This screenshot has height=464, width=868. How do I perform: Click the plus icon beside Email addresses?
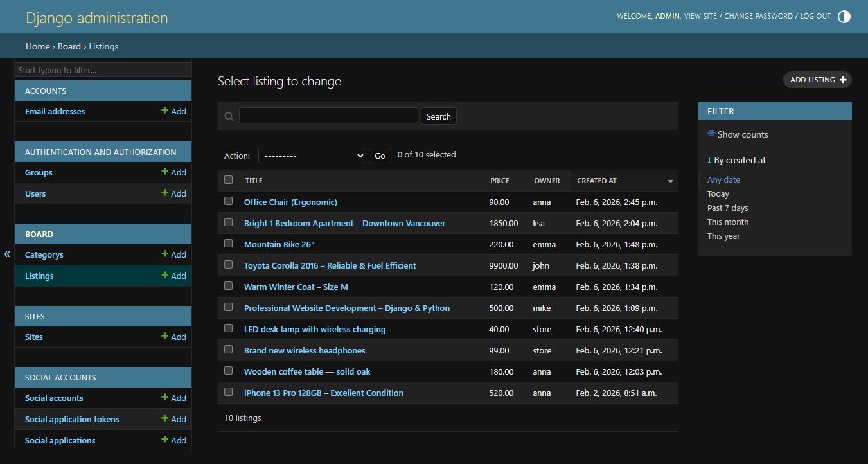tap(164, 111)
